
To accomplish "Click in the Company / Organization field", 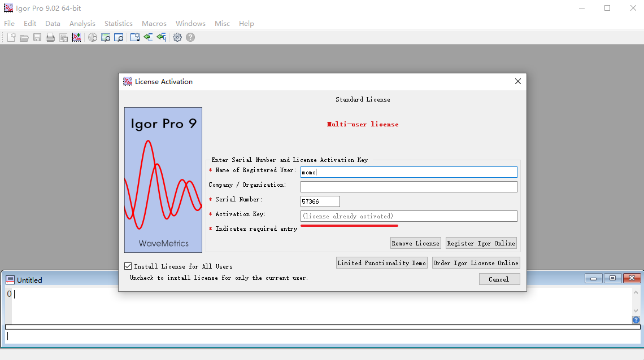I will coord(408,187).
